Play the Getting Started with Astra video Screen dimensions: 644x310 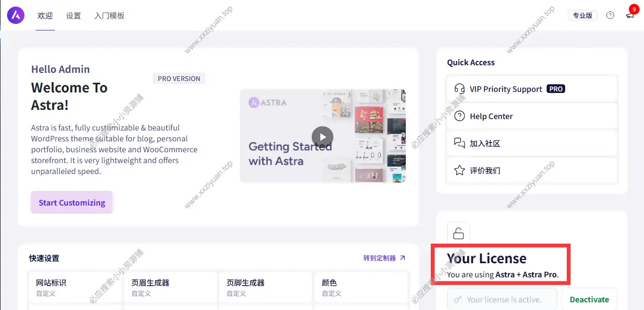pos(323,137)
